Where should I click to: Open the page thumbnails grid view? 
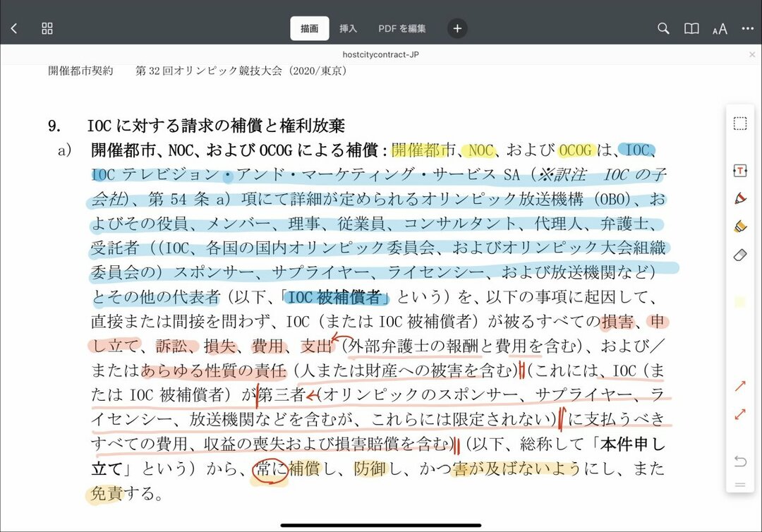click(x=47, y=28)
